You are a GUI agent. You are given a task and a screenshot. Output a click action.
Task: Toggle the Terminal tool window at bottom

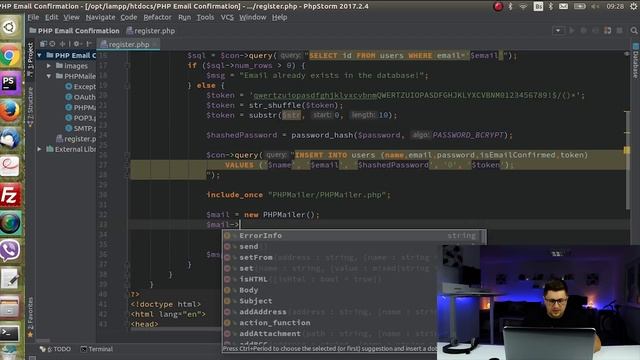point(97,349)
